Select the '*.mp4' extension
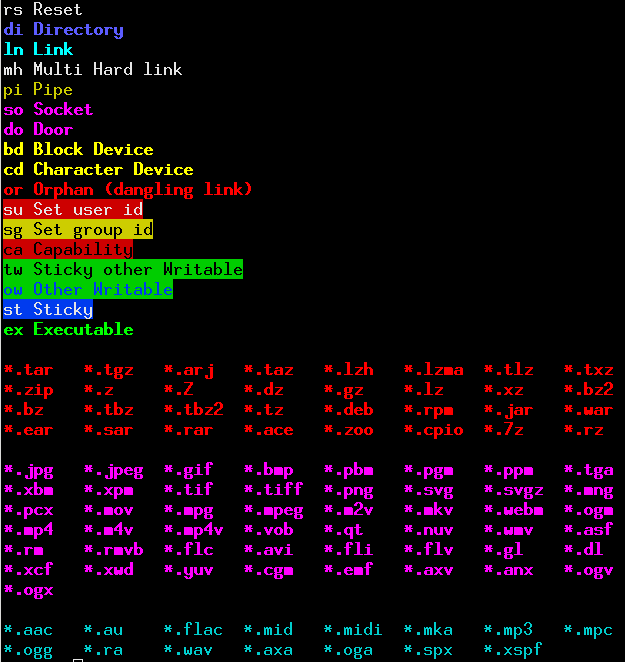This screenshot has height=662, width=625. [x=28, y=530]
